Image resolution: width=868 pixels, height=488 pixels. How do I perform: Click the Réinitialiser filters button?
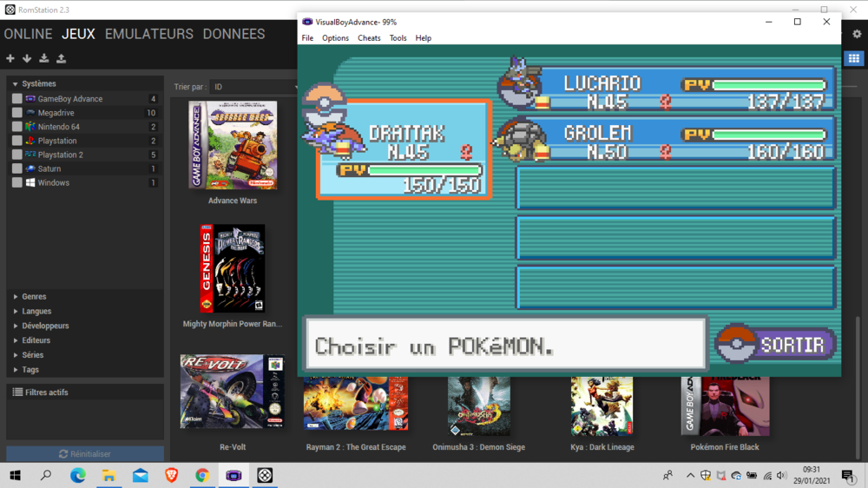(x=85, y=454)
